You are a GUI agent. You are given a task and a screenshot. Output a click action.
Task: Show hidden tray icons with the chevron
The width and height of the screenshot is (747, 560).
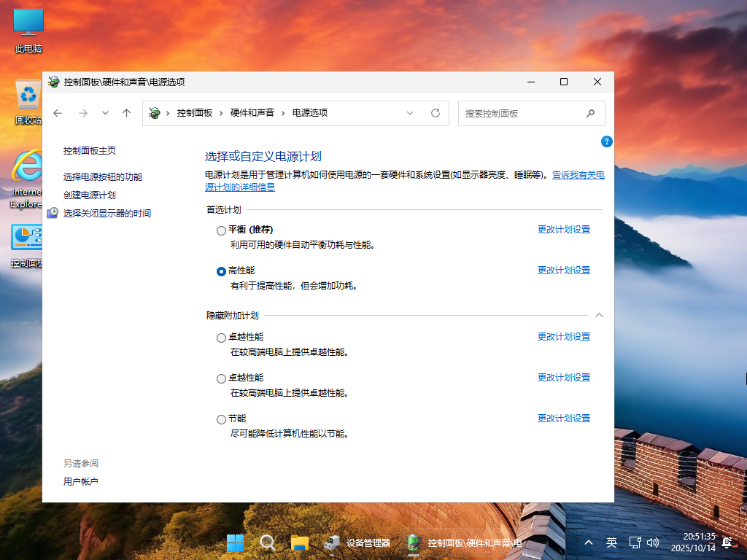point(588,542)
